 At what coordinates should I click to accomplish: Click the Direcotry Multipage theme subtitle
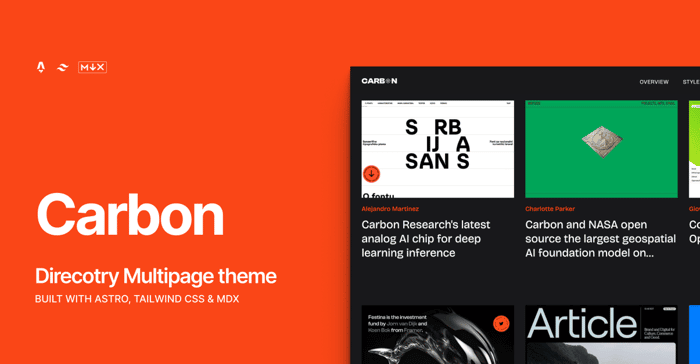coord(156,276)
